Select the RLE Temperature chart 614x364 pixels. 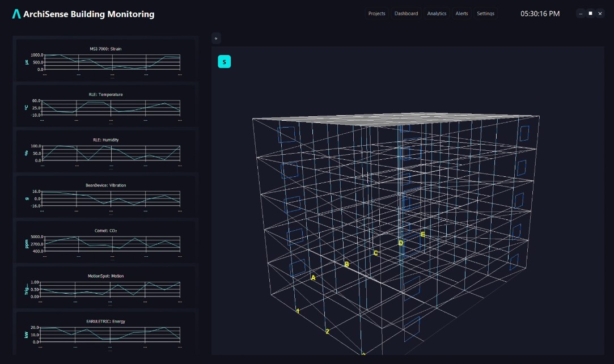[x=105, y=105]
